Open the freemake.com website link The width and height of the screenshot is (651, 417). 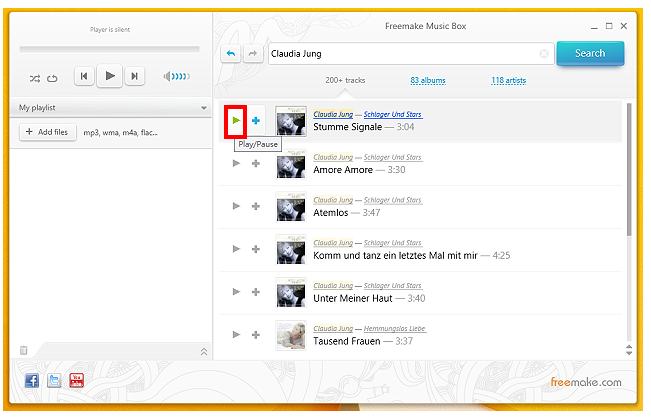pos(586,382)
